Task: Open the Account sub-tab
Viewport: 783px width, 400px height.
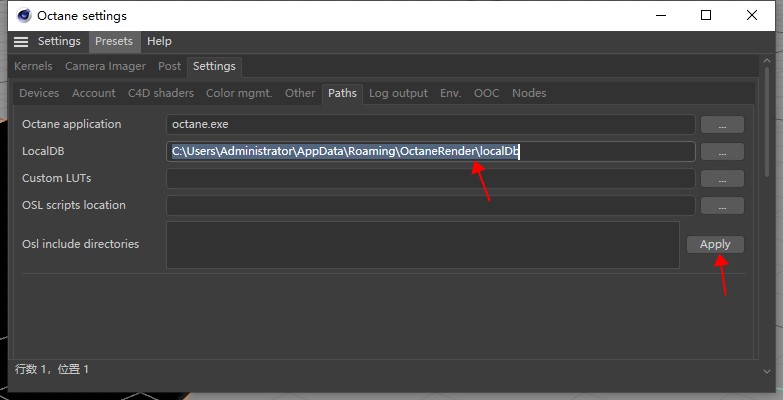Action: (93, 93)
